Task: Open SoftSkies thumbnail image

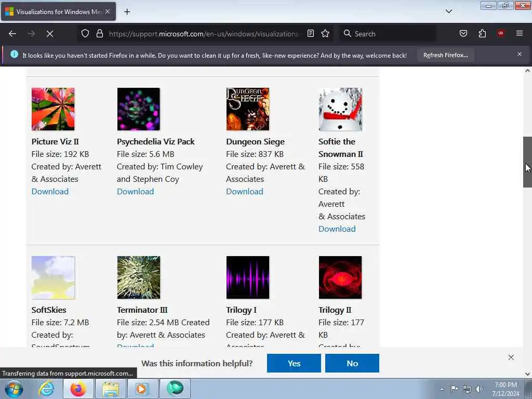Action: 53,277
